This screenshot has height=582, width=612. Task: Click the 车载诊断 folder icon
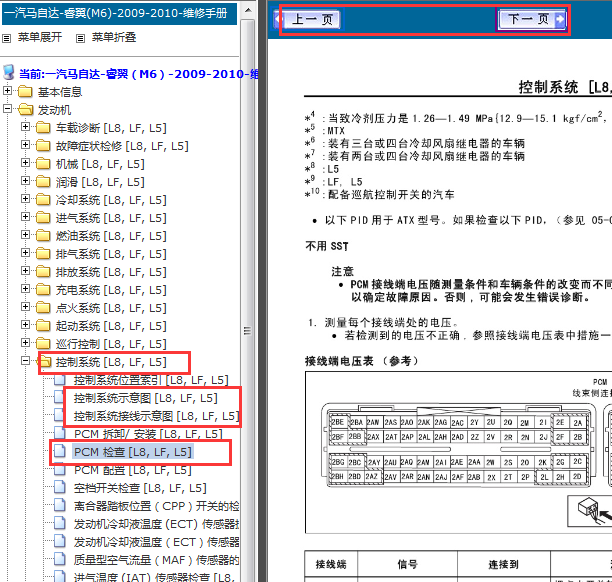click(x=43, y=128)
